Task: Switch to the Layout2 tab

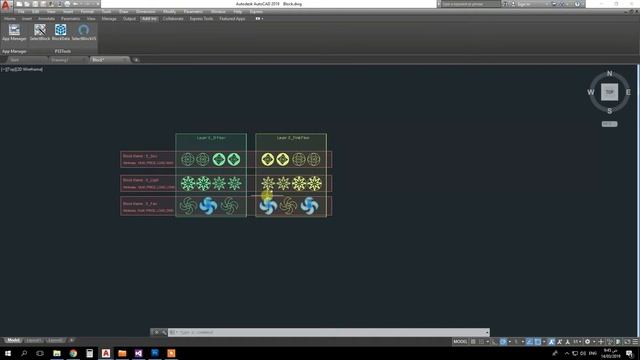Action: tap(55, 340)
